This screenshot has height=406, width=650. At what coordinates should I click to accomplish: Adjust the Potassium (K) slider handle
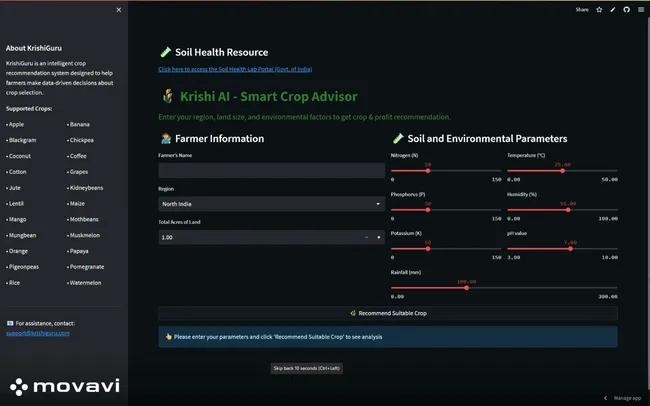[x=428, y=249]
